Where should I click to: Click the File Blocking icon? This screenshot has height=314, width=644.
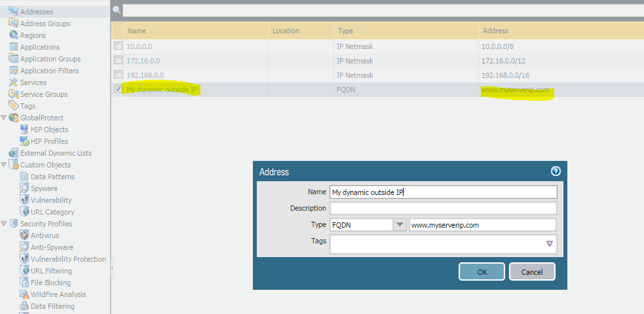(x=24, y=283)
